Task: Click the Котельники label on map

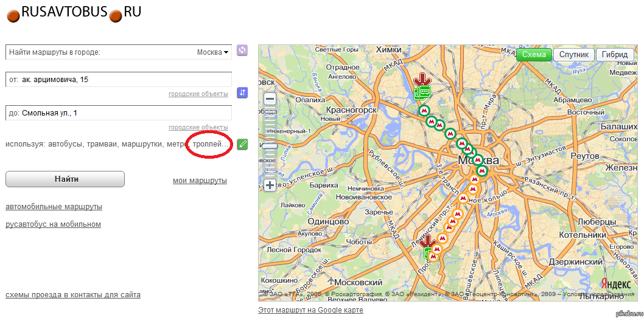Action: [583, 235]
